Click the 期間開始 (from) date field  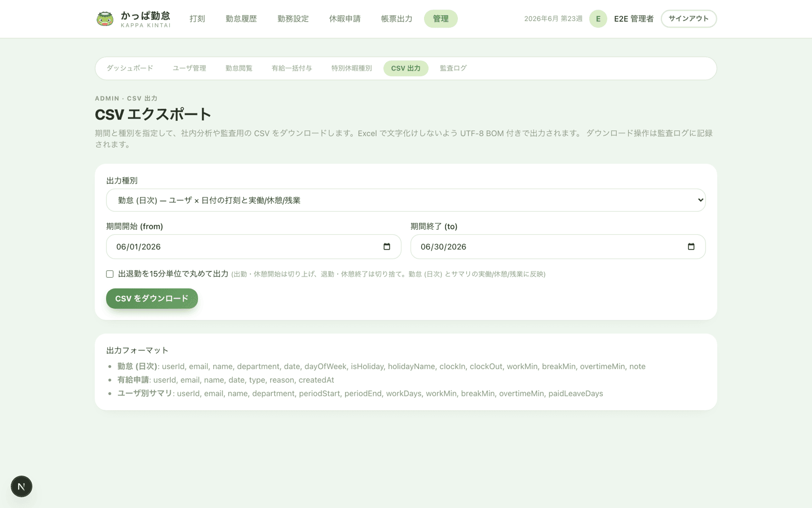[254, 247]
